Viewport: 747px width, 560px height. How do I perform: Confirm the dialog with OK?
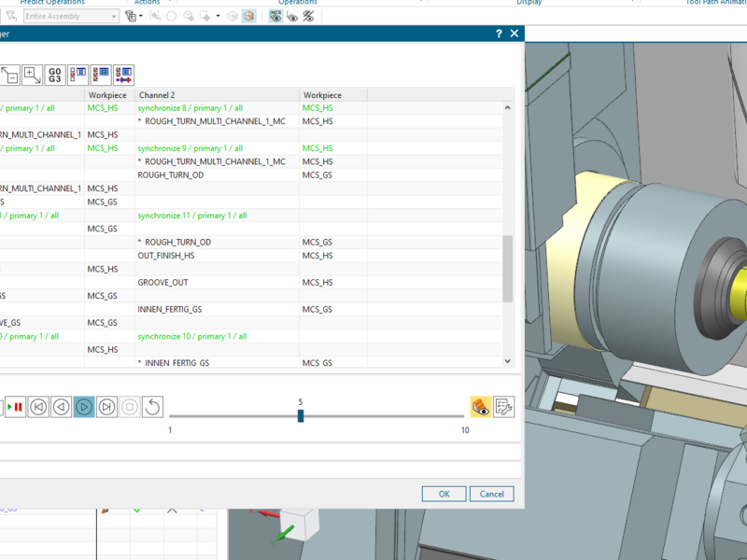444,494
